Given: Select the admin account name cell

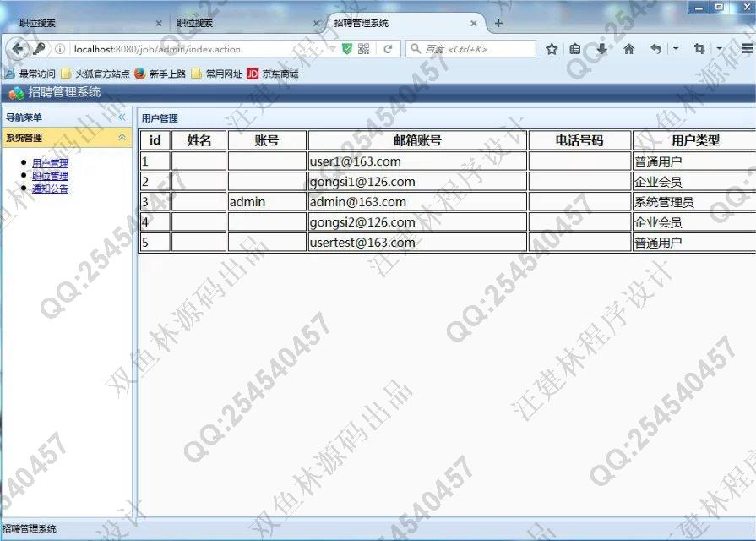Looking at the screenshot, I should point(267,202).
